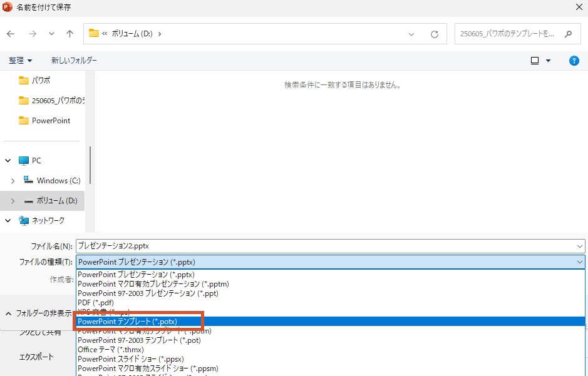Image resolution: width=588 pixels, height=376 pixels.
Task: Expand ボリューム (D:) drive node
Action: click(x=13, y=201)
